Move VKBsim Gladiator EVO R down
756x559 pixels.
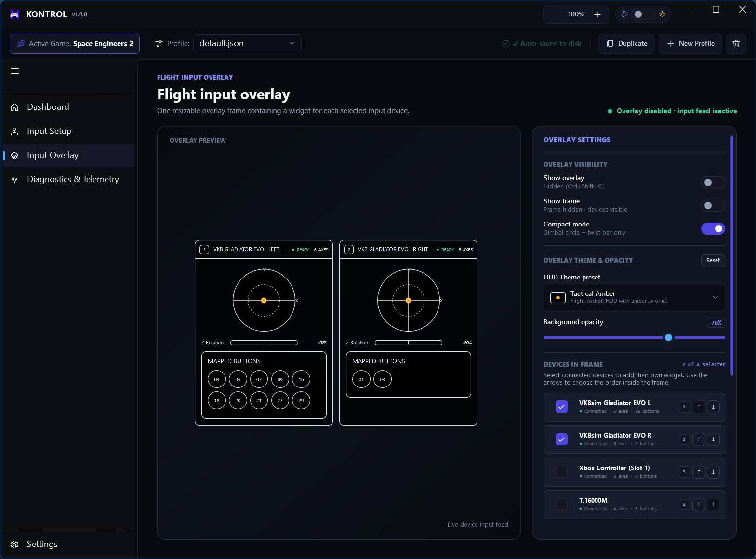pyautogui.click(x=713, y=439)
